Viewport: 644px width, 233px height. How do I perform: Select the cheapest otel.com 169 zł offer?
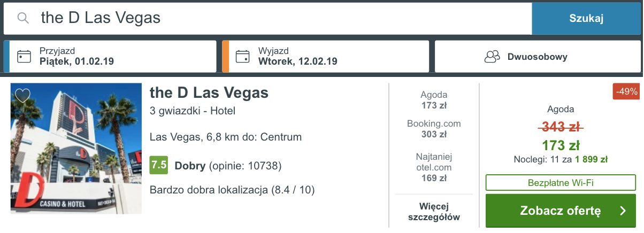click(x=434, y=167)
